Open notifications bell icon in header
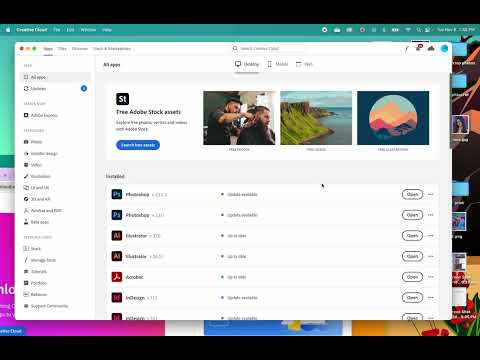The image size is (480, 360). (x=418, y=48)
